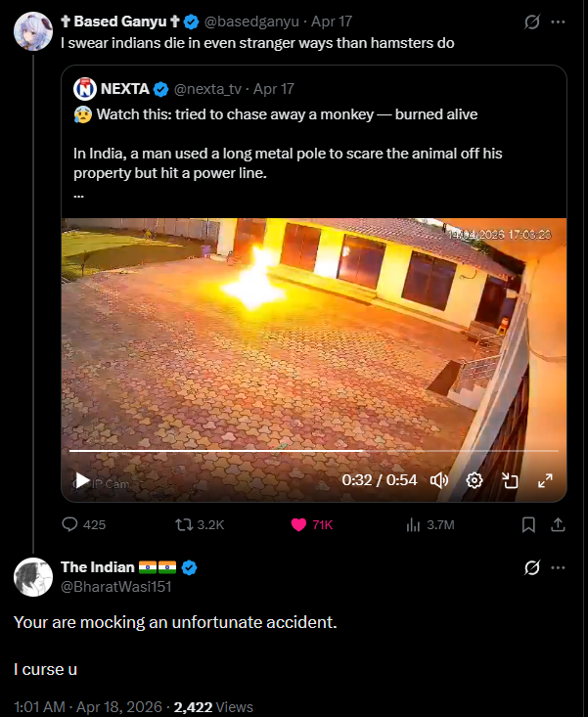
Task: Open replies via the comment icon
Action: (70, 524)
